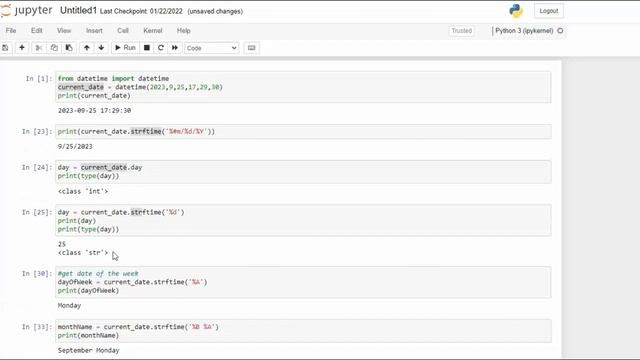Restart kernel and run all fast-forward icon
640x360 pixels.
[175, 48]
